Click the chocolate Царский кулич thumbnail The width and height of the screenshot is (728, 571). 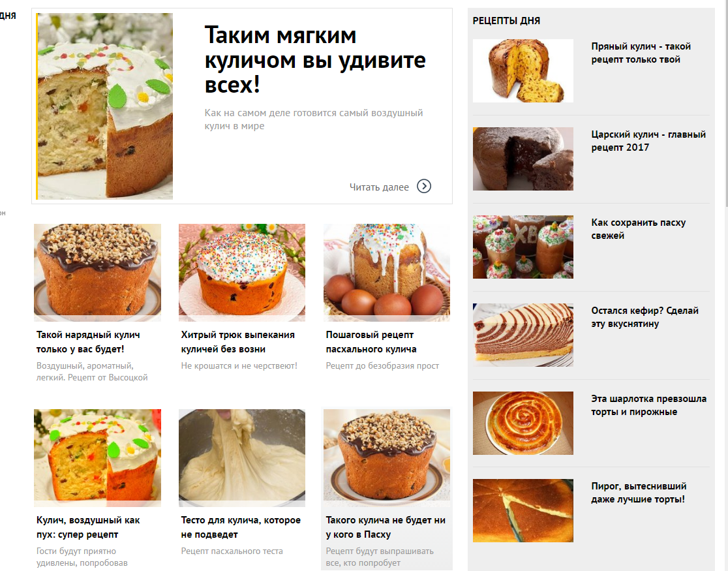(523, 159)
